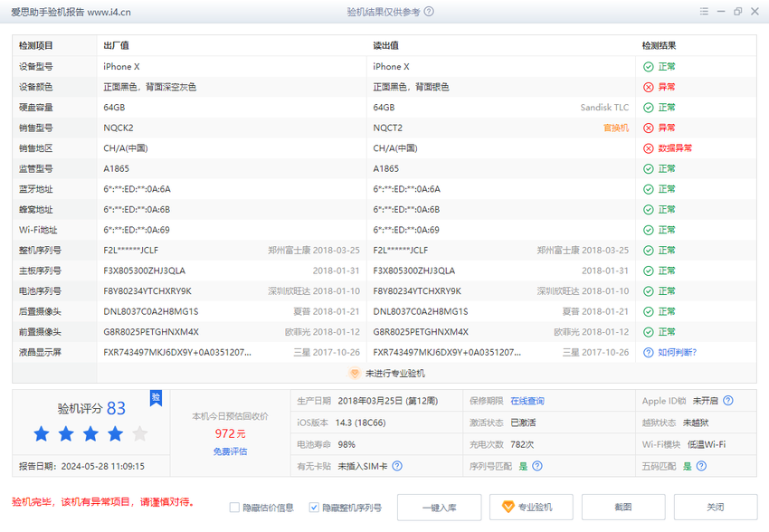769x532 pixels.
Task: Click the green check icon in 电池序列号 row
Action: (649, 291)
